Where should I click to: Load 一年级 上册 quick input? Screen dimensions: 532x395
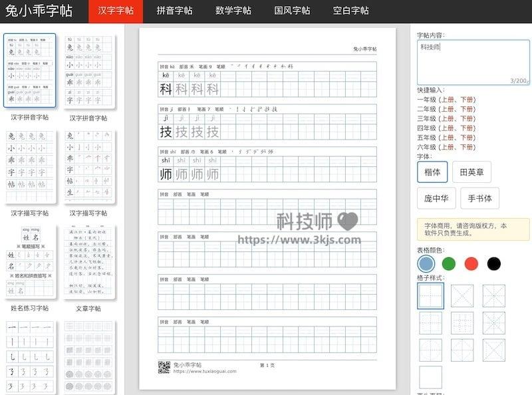click(448, 100)
